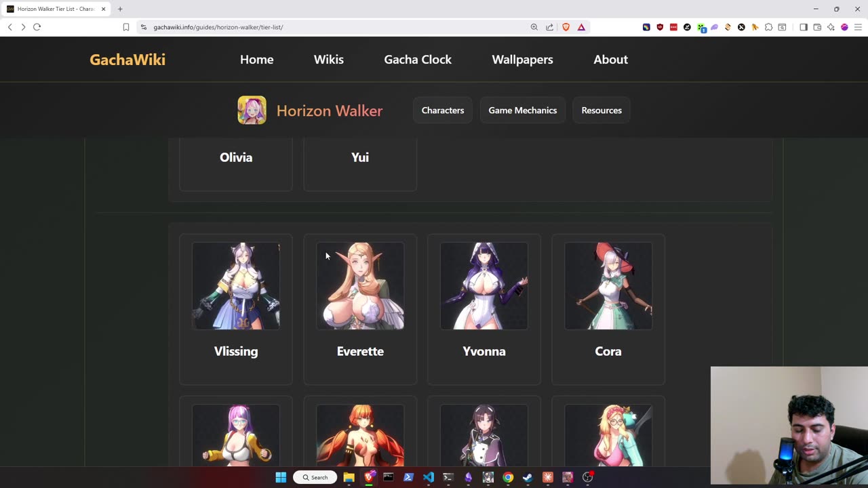Select Vlissing character portrait
Screen dimensions: 868x488
(236, 286)
